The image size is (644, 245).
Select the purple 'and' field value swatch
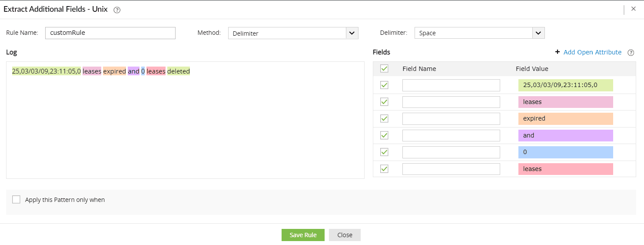[565, 135]
